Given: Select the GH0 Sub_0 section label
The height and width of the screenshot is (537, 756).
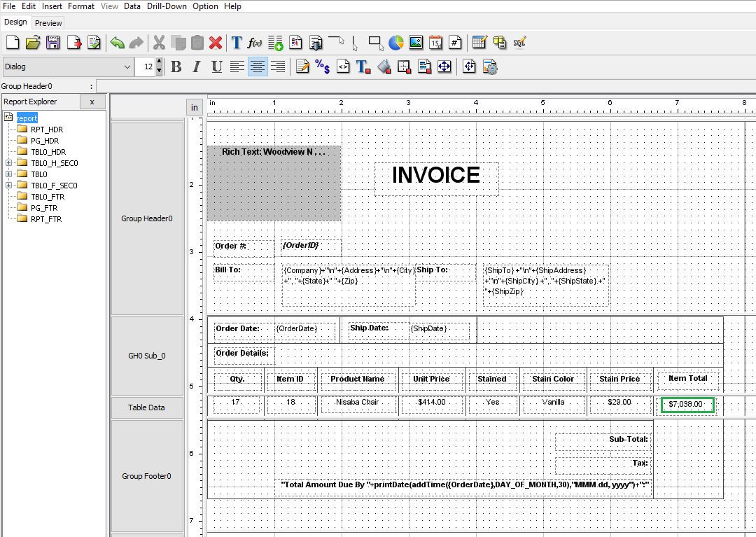Looking at the screenshot, I should click(x=147, y=356).
